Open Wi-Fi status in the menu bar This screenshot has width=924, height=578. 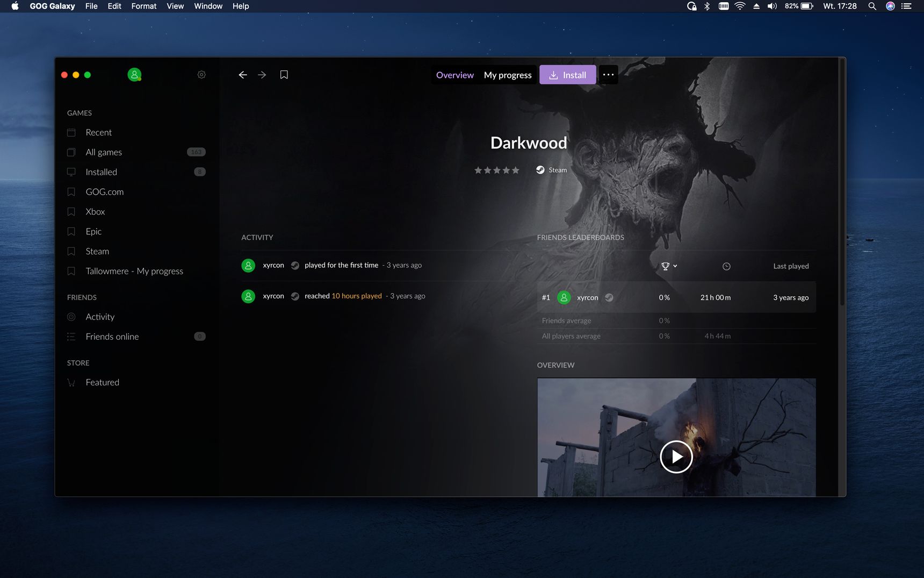pyautogui.click(x=740, y=6)
